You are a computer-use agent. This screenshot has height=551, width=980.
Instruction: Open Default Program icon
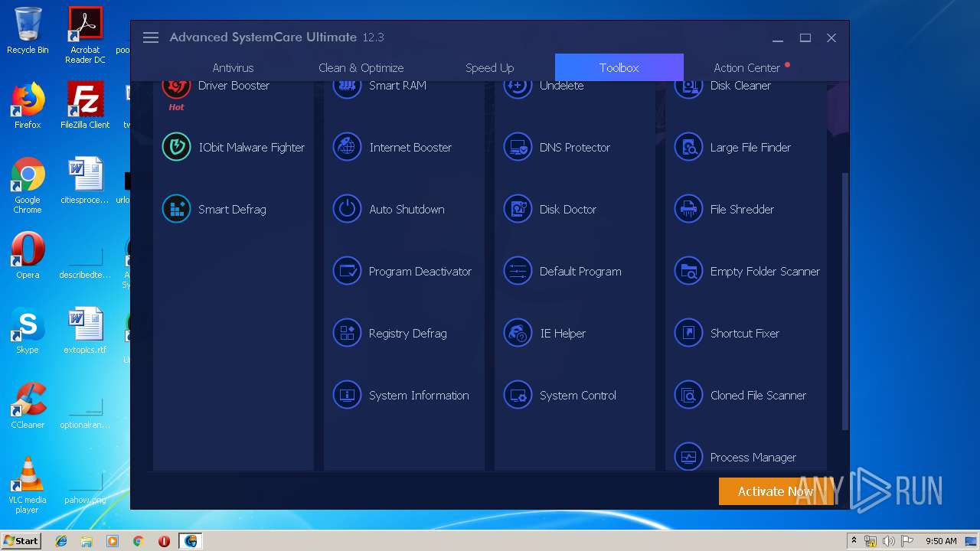pos(518,271)
